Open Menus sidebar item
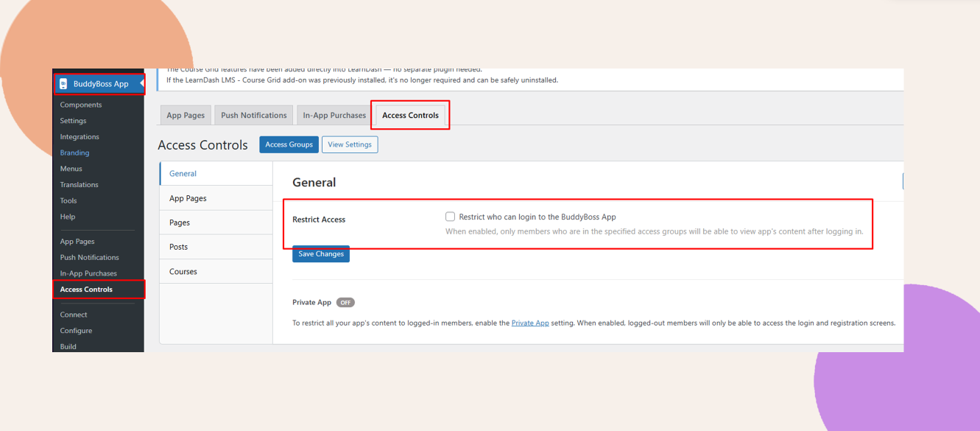This screenshot has height=431, width=980. click(x=71, y=169)
